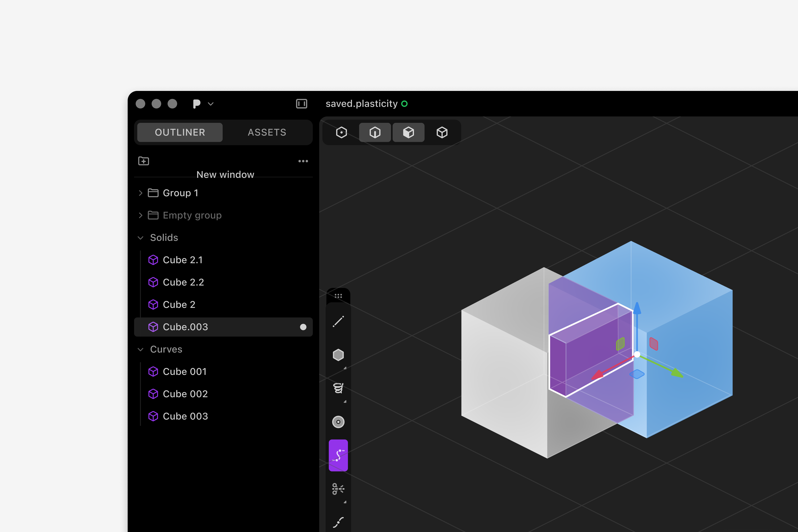Enable control-point selection mode
This screenshot has height=532, width=798.
[342, 132]
